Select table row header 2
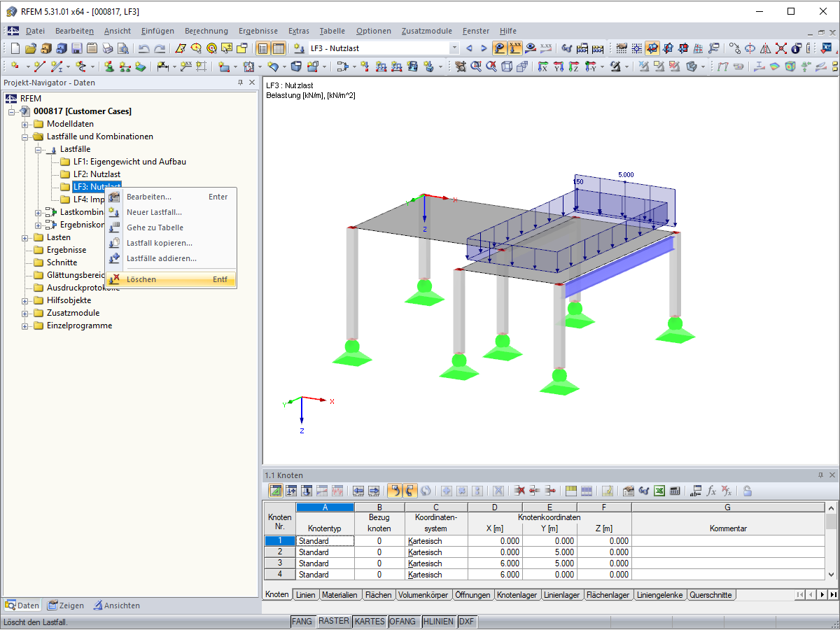840x630 pixels. point(280,552)
